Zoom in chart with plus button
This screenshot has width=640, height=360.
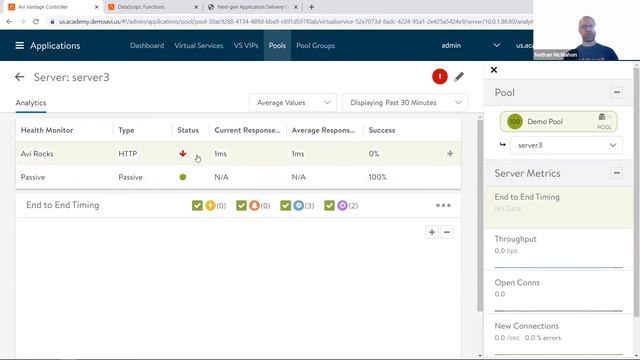click(432, 232)
